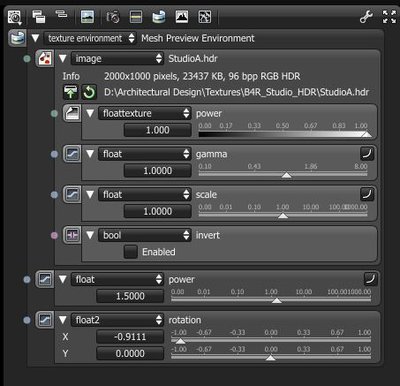Enable the invert checkbox
The width and height of the screenshot is (400, 386).
(131, 252)
